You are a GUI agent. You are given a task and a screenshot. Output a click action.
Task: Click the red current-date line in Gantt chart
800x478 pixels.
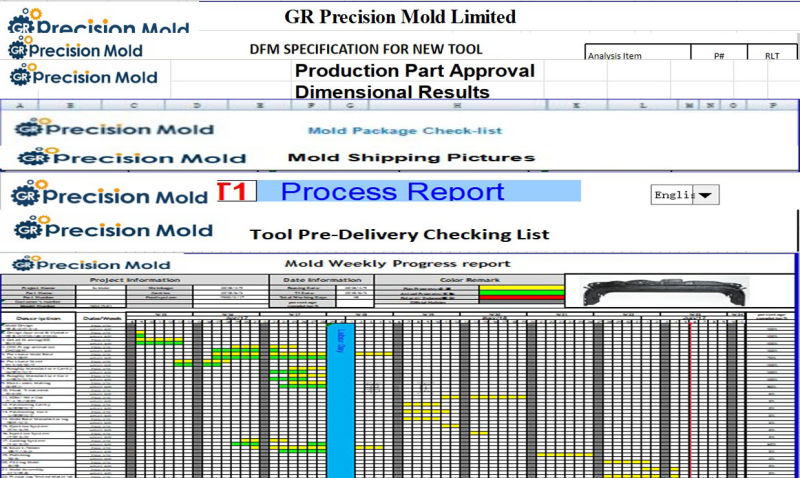tap(690, 398)
